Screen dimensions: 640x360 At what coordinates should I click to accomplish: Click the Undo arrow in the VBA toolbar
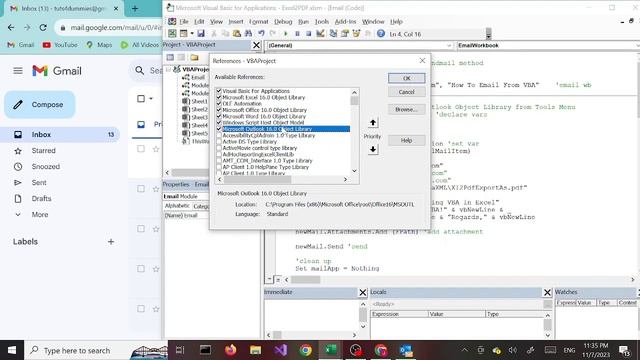(261, 33)
